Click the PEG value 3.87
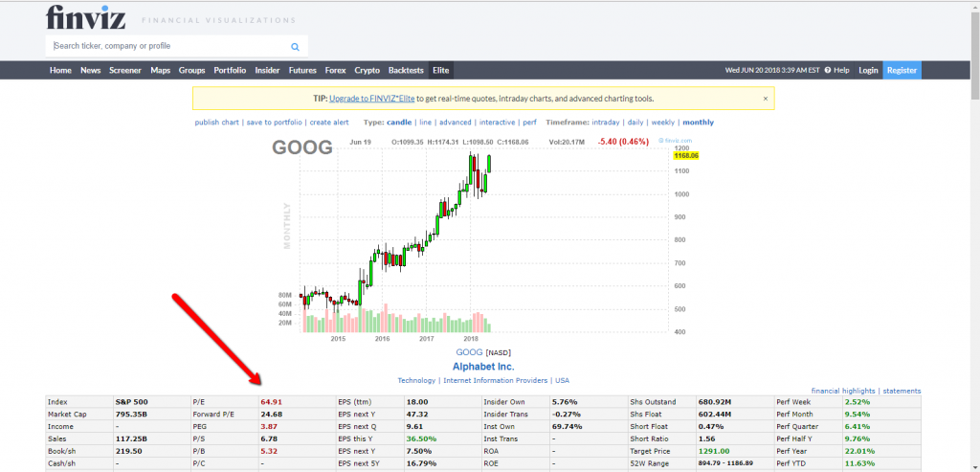 pos(269,426)
